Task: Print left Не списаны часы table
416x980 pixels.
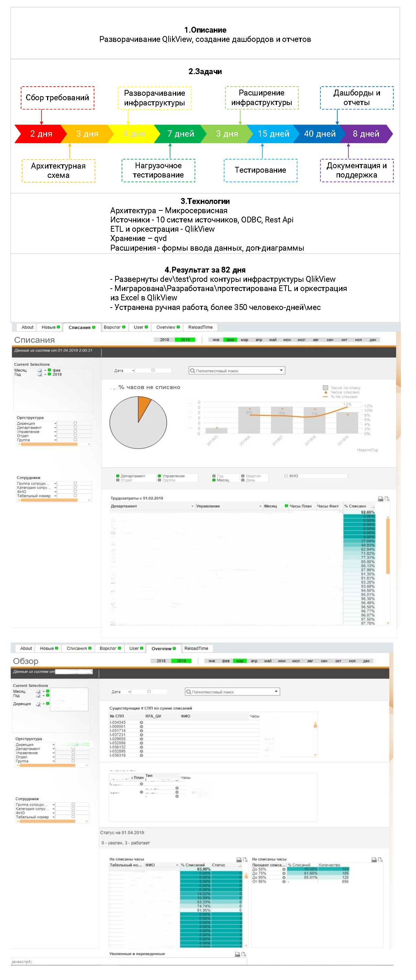Action: pyautogui.click(x=239, y=860)
